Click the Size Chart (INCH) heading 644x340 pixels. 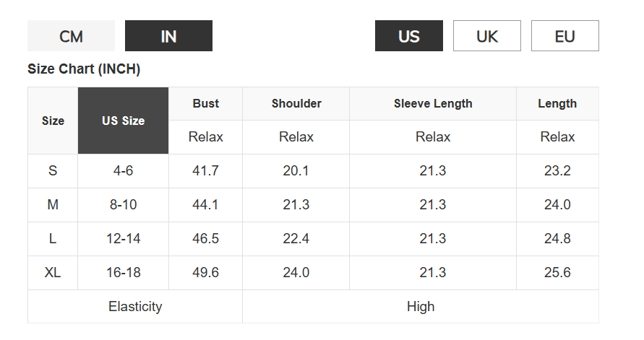coord(84,69)
